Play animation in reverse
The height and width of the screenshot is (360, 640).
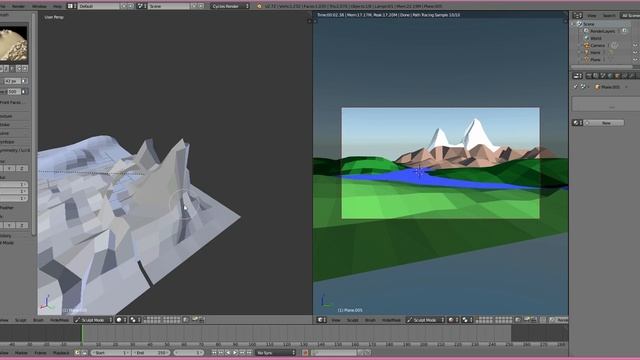click(228, 353)
